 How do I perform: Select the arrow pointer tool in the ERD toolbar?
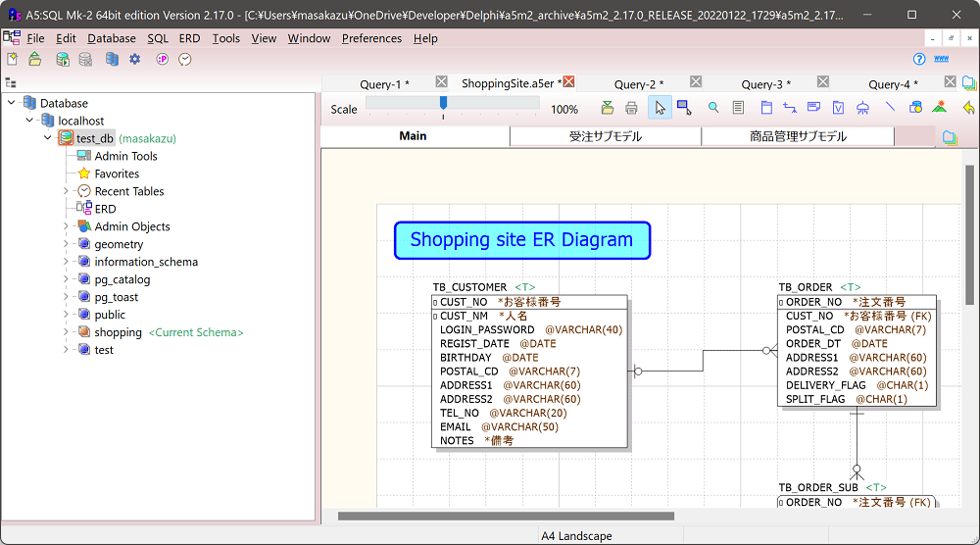click(x=660, y=108)
